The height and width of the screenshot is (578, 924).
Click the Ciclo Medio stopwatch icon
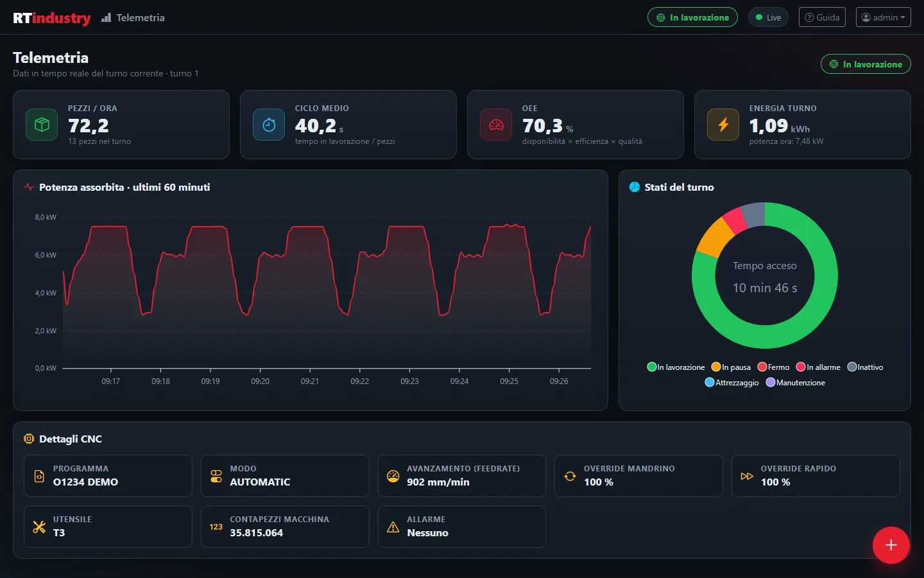pos(269,125)
